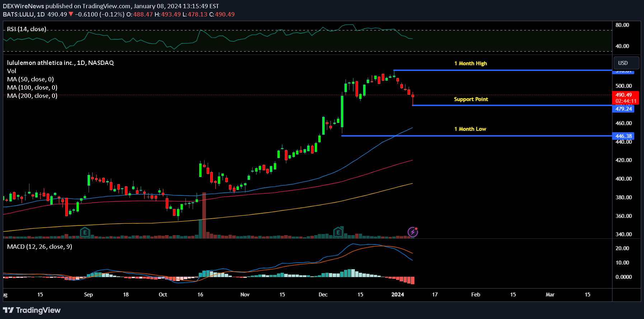Select the 'Support Point' text annotation

pyautogui.click(x=471, y=99)
